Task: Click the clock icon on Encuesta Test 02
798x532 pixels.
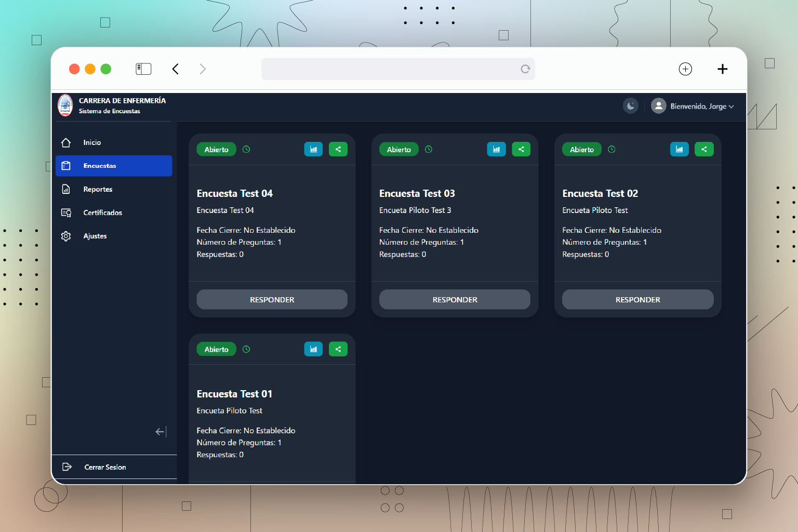Action: click(611, 150)
